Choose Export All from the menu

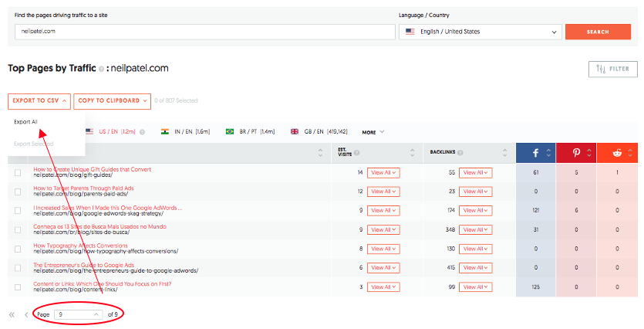coord(25,122)
